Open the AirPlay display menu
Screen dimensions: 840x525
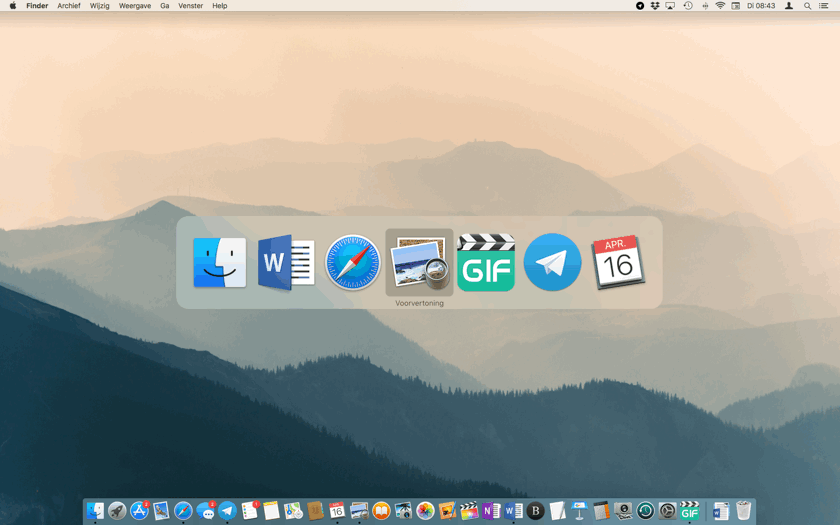coord(670,6)
